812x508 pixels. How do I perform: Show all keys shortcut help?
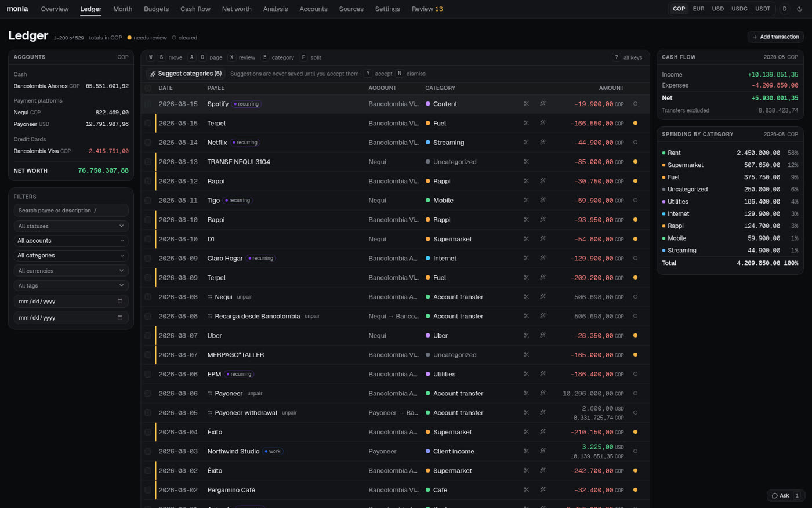(628, 57)
